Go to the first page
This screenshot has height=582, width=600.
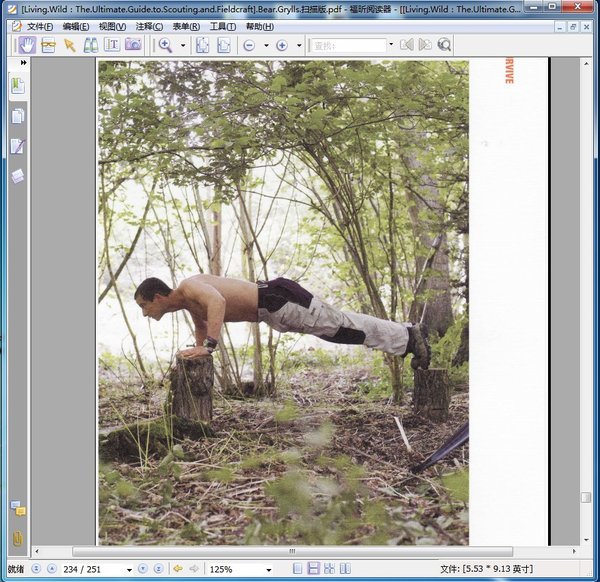tap(36, 569)
